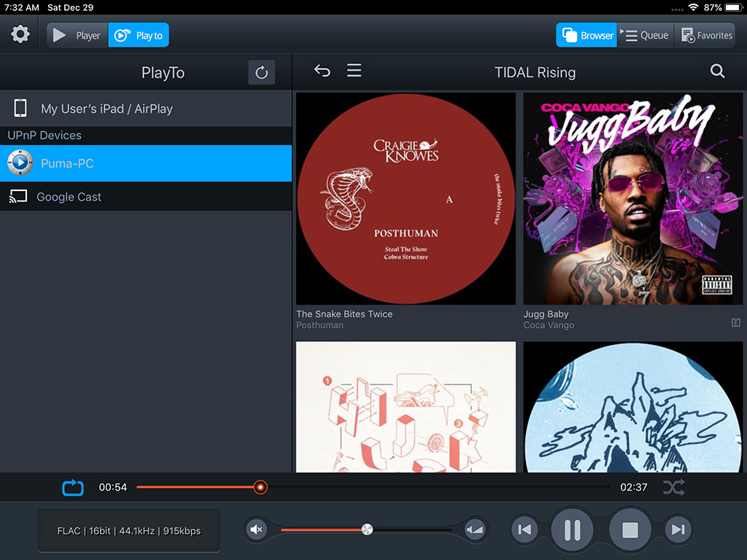Image resolution: width=747 pixels, height=560 pixels.
Task: Select the Play to tab
Action: point(139,35)
